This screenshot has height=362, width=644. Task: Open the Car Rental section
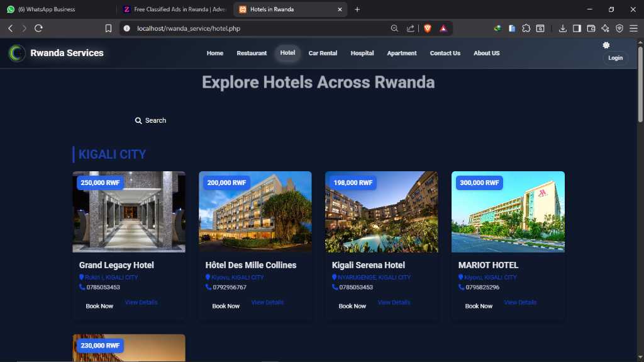click(x=323, y=53)
